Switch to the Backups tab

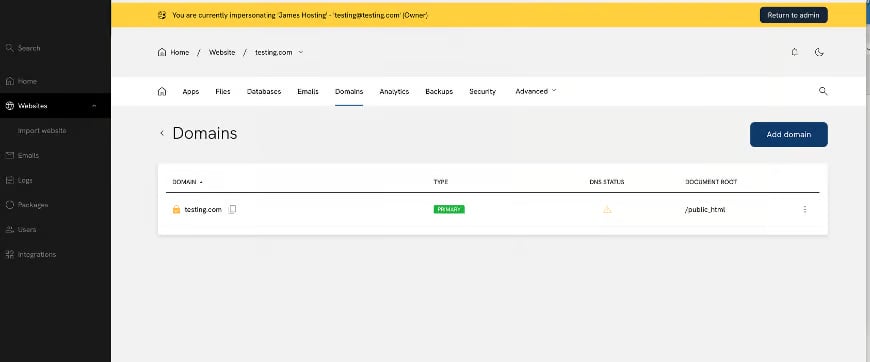coord(439,92)
